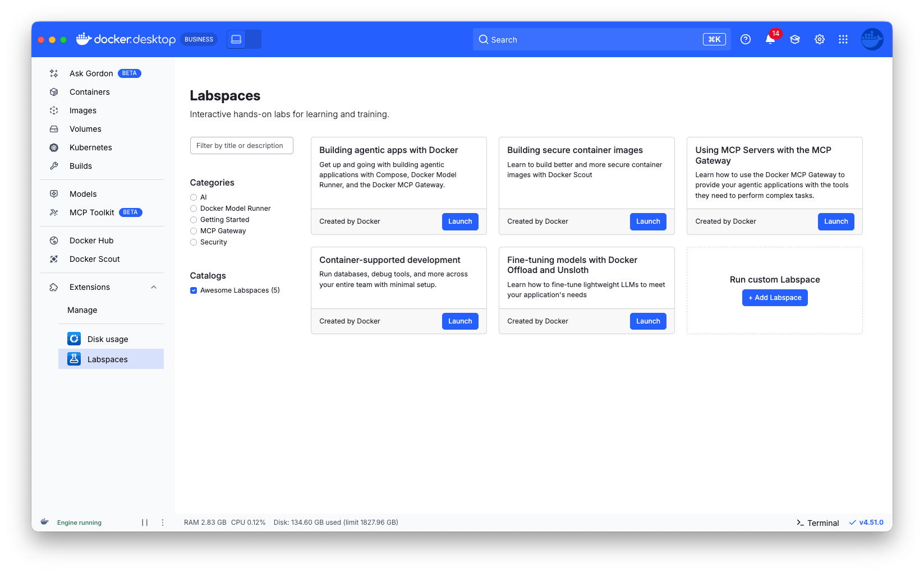Click the Filter by title or description field
Image resolution: width=924 pixels, height=573 pixels.
coord(241,146)
